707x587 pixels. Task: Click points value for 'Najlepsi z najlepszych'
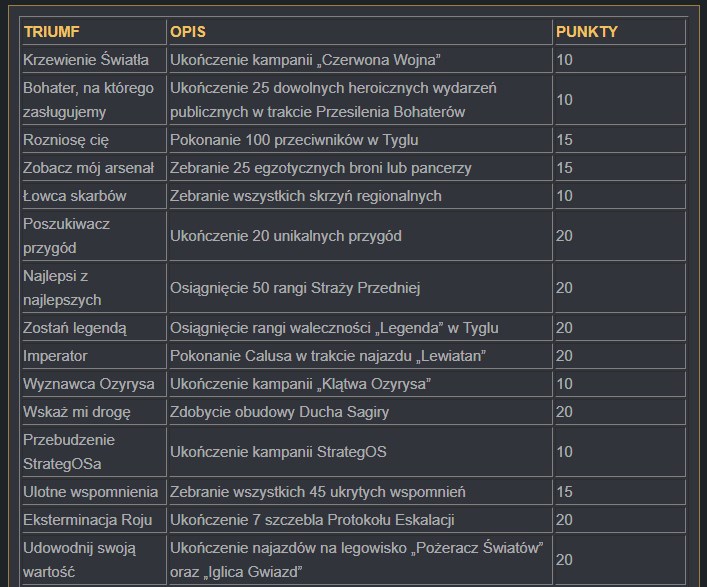tap(564, 288)
